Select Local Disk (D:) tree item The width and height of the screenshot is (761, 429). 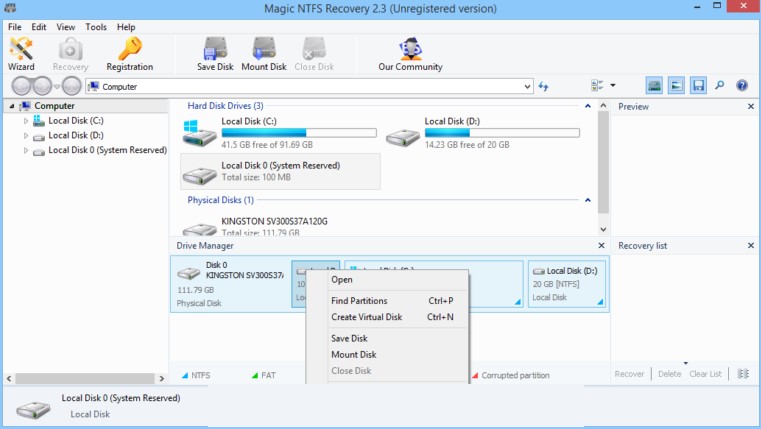click(x=76, y=135)
